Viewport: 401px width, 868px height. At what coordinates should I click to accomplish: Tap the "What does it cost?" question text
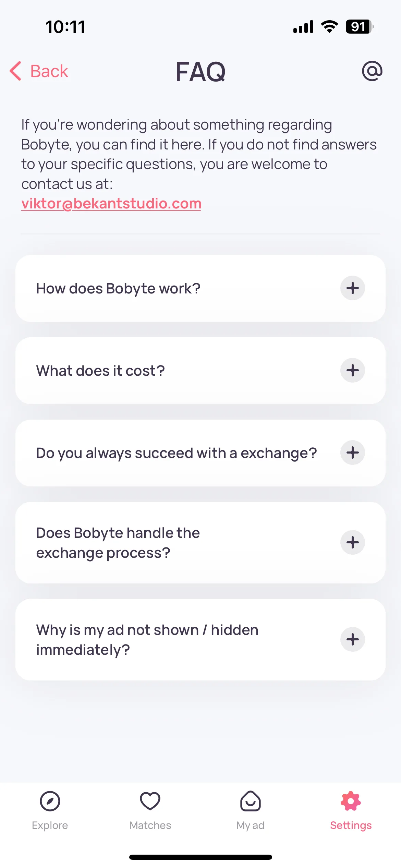coord(100,371)
